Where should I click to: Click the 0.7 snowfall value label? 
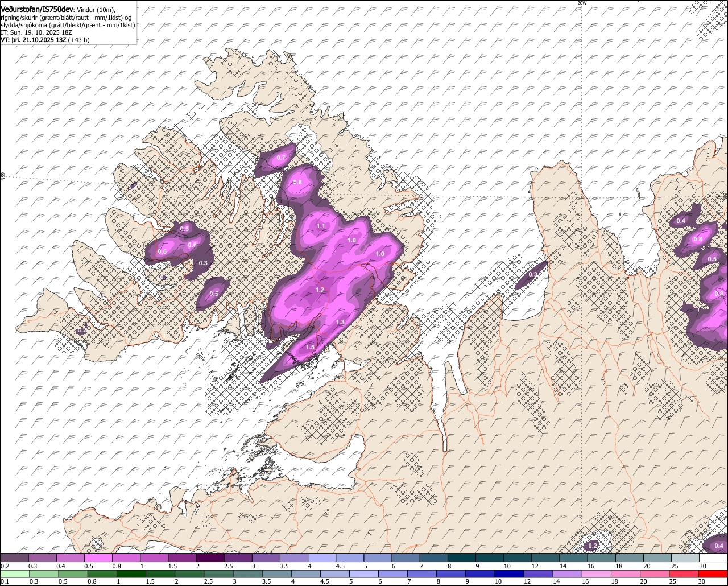[x=281, y=158]
